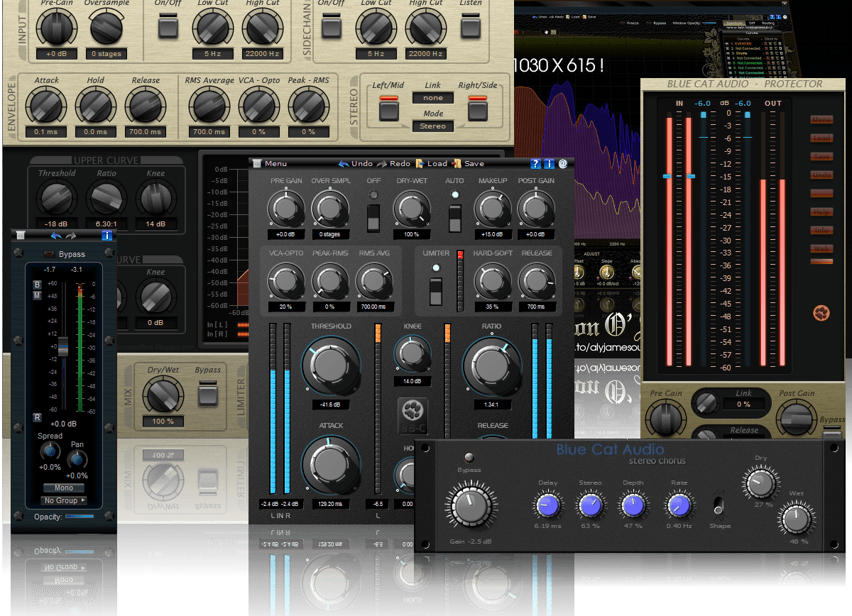Screen dimensions: 852x616
Task: Toggle the Sidechain On/Off button on beige compressor
Action: 332,28
